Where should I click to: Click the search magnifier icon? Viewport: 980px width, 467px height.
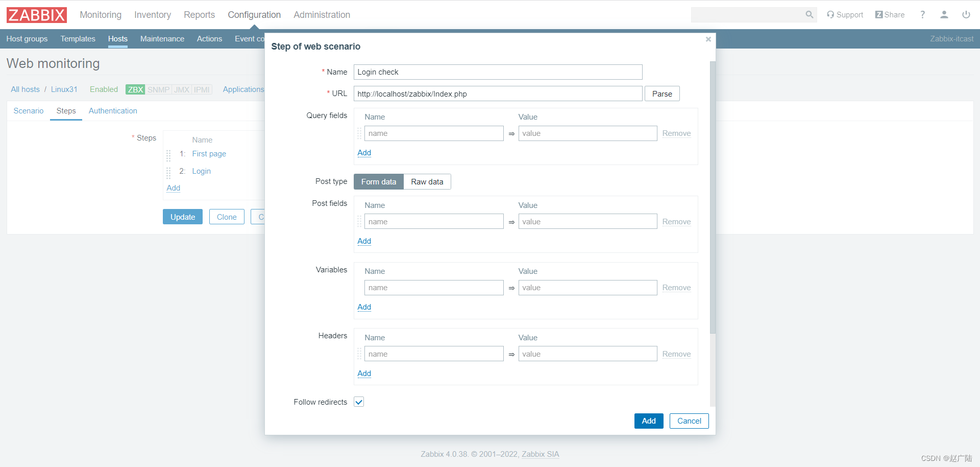(x=809, y=15)
